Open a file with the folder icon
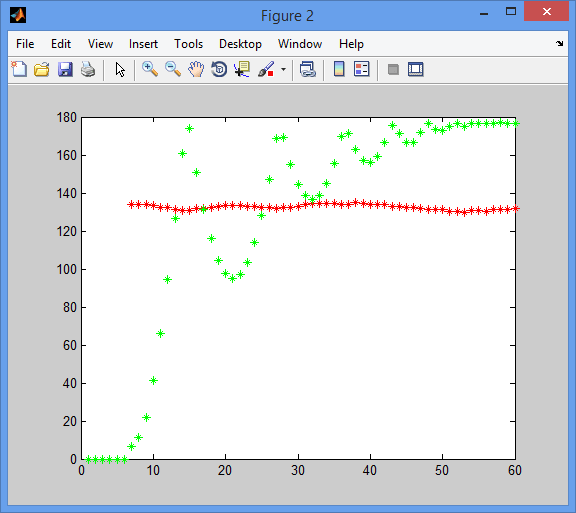The width and height of the screenshot is (576, 513). (x=42, y=69)
